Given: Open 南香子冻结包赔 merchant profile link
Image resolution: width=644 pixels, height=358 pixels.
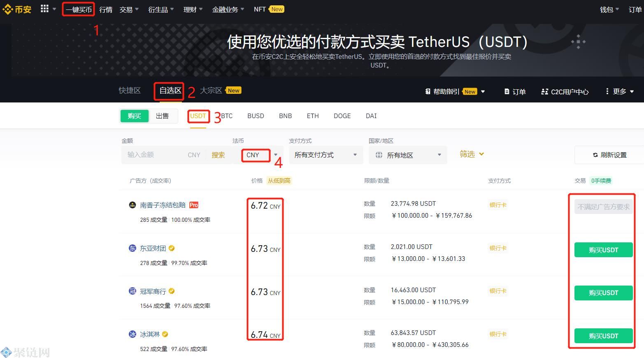Looking at the screenshot, I should pyautogui.click(x=163, y=205).
